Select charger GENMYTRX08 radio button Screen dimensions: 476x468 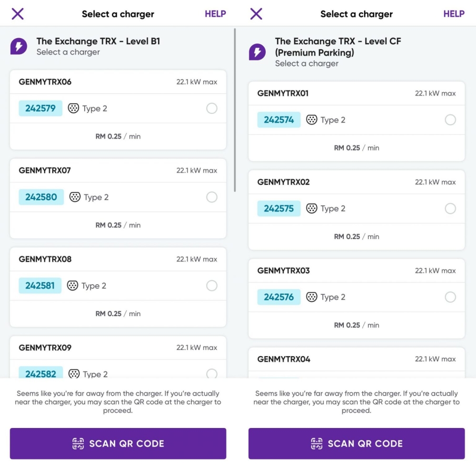pyautogui.click(x=212, y=286)
